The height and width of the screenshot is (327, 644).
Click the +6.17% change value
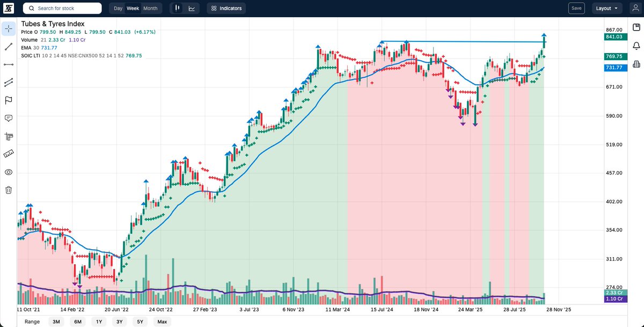(x=145, y=32)
